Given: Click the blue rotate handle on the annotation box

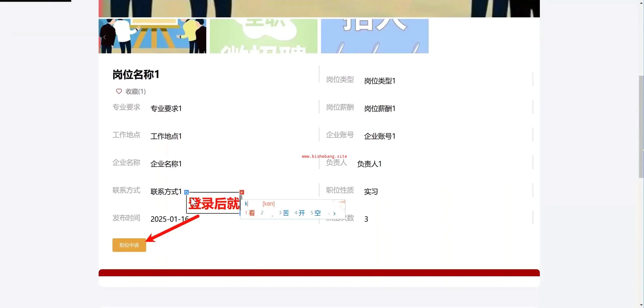Looking at the screenshot, I should 186,192.
